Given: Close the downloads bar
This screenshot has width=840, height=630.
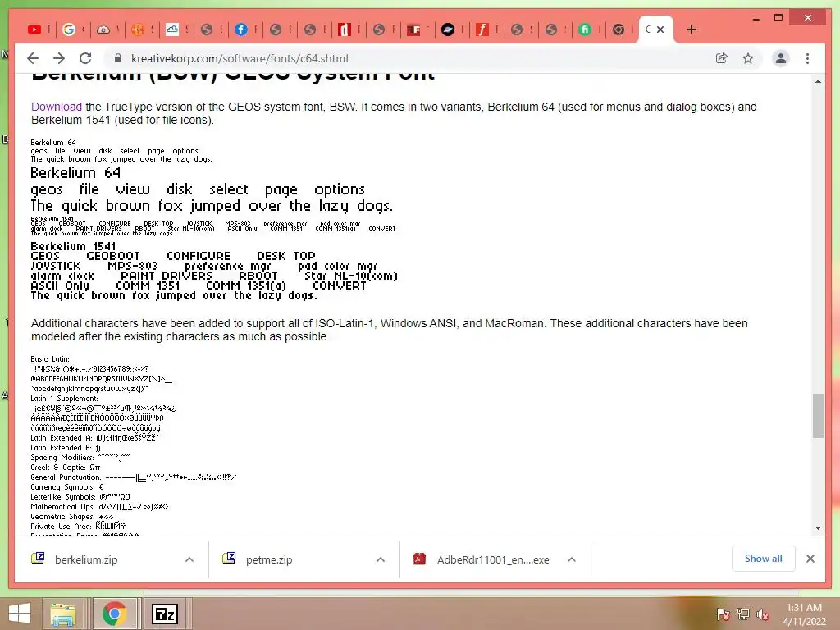Looking at the screenshot, I should click(810, 559).
